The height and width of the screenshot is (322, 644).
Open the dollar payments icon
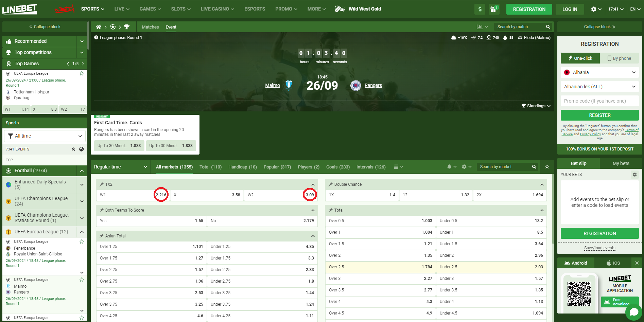point(480,9)
